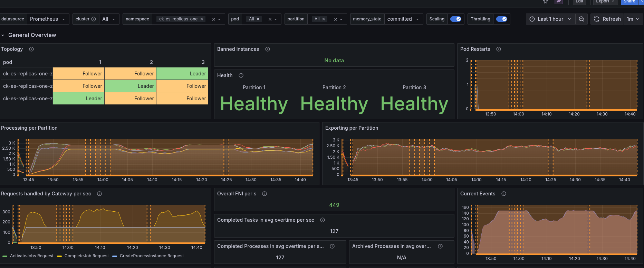Clear the pod filter selection
This screenshot has height=268, width=644.
[270, 19]
